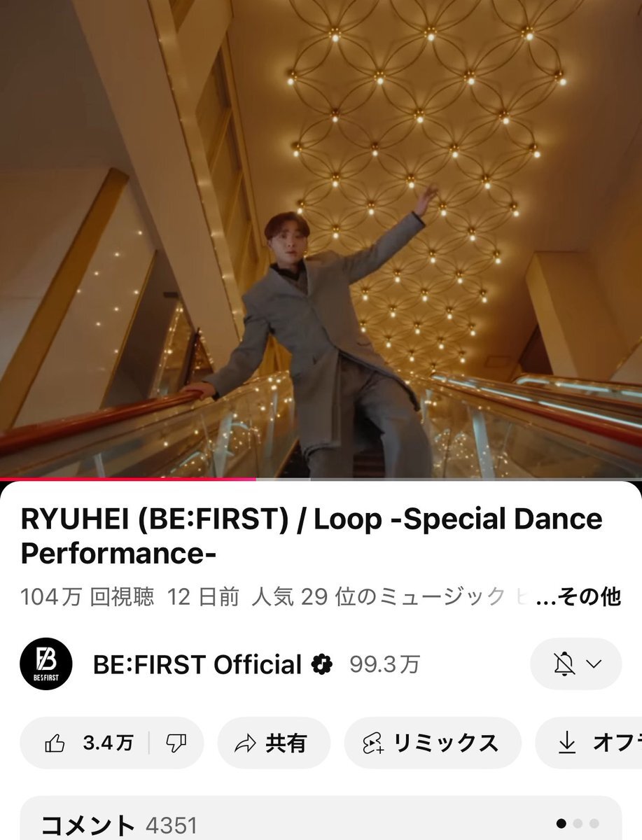Tap the thumbs-up like icon
642x840 pixels.
55,743
